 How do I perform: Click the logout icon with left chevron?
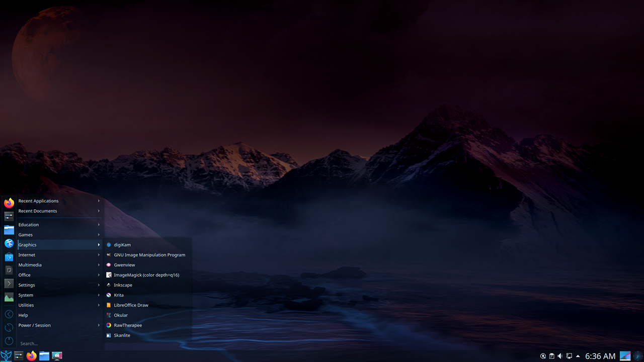[x=9, y=314]
